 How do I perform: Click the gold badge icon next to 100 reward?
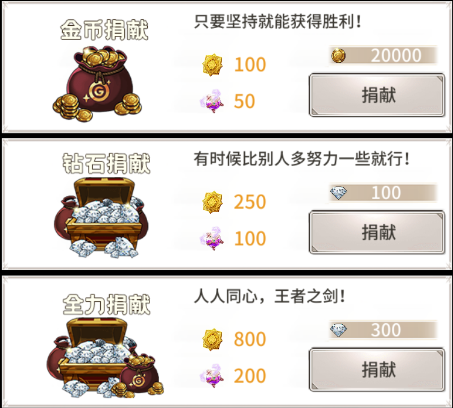point(212,64)
